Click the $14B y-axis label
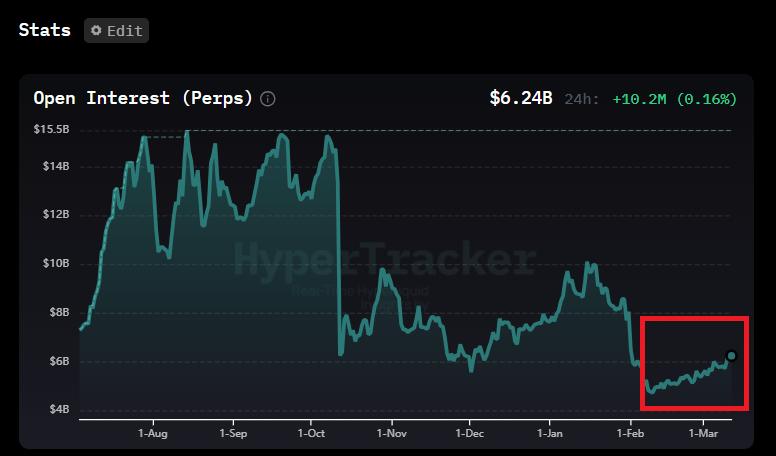 click(x=54, y=166)
